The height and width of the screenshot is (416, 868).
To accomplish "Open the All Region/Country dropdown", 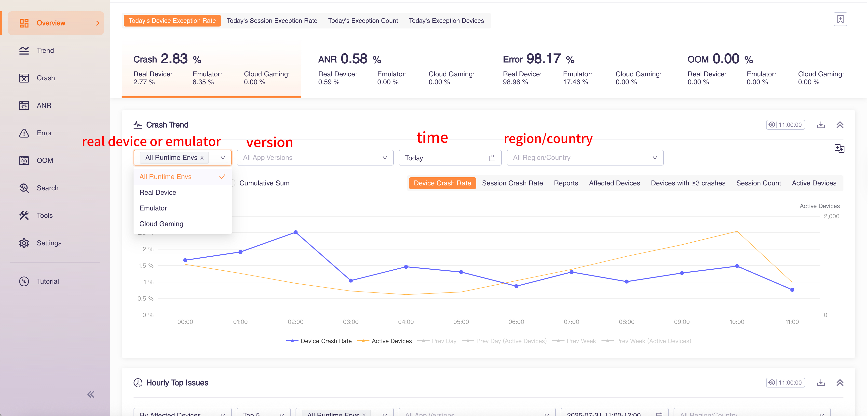I will point(585,158).
